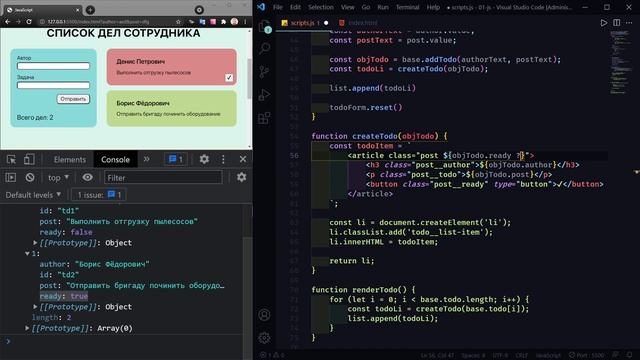Show the DevTools console sidebar

coord(11,178)
